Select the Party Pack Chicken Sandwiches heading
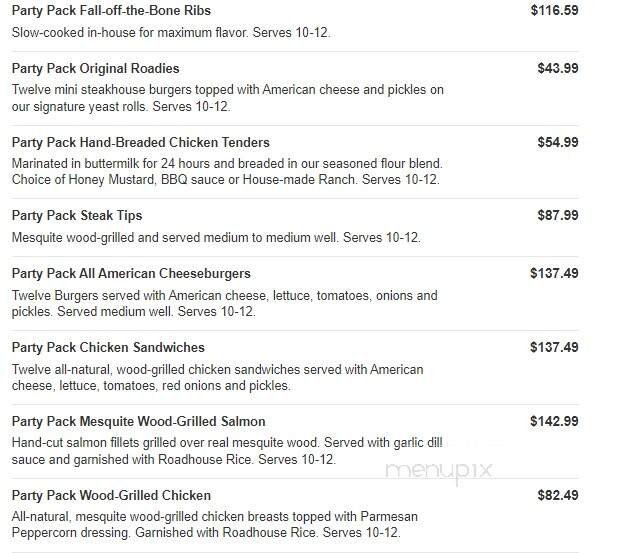618x553 pixels. [x=108, y=348]
